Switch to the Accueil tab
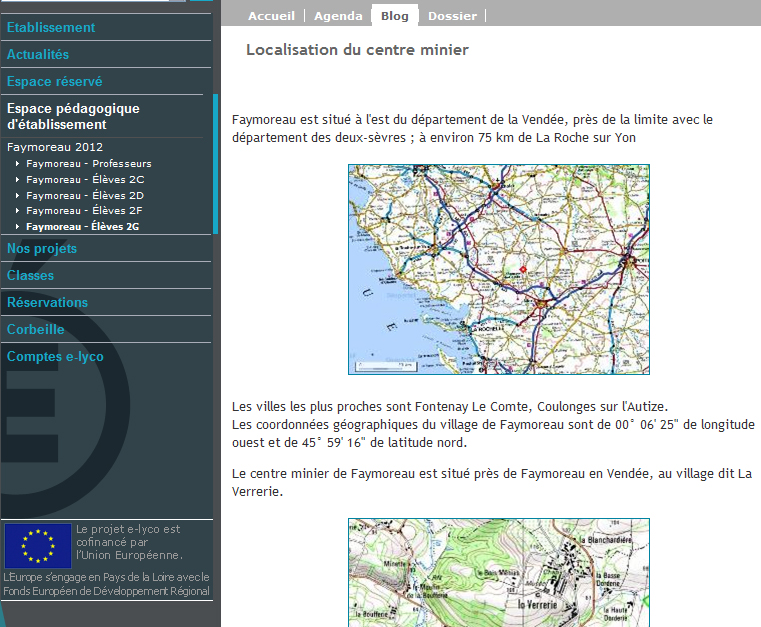This screenshot has height=627, width=761. 271,16
